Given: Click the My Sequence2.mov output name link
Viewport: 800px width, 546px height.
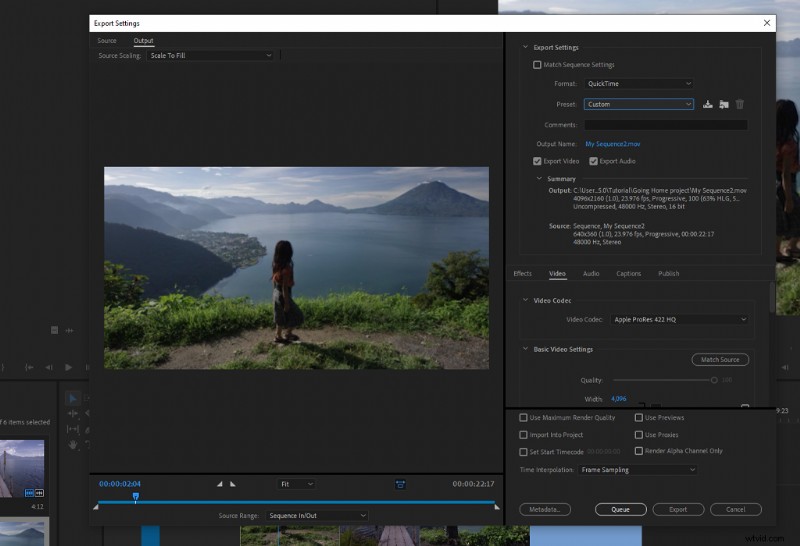Looking at the screenshot, I should 613,144.
